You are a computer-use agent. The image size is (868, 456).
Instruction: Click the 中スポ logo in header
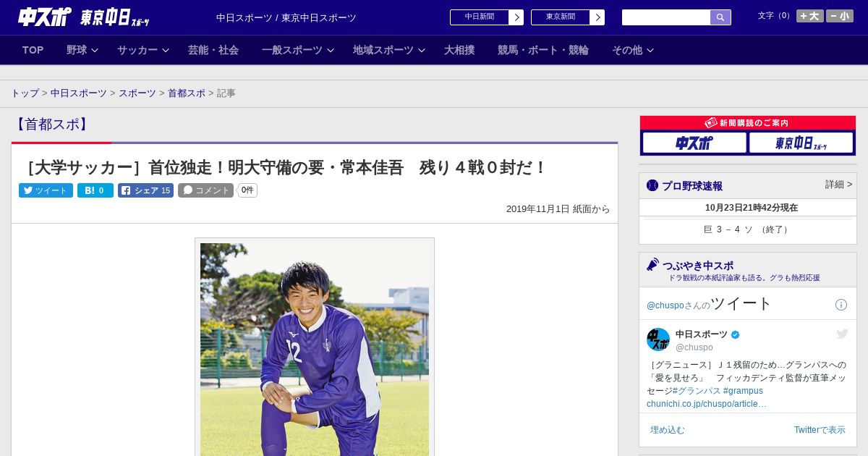click(x=44, y=17)
